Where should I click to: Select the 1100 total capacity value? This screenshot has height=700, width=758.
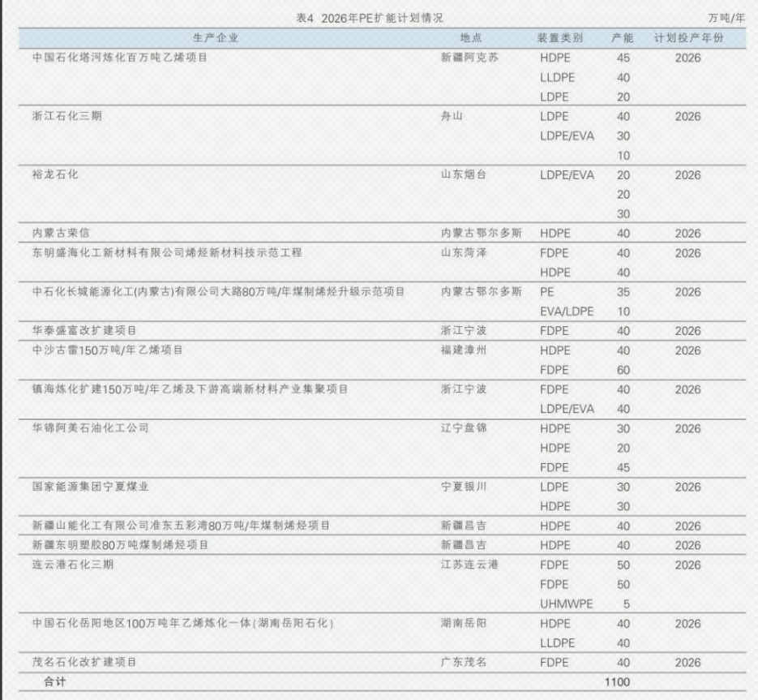(617, 682)
